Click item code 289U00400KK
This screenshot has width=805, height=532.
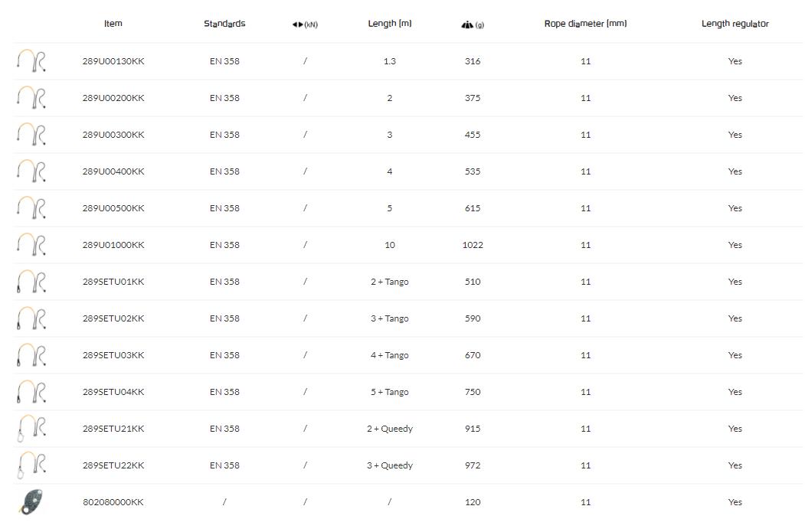point(113,171)
